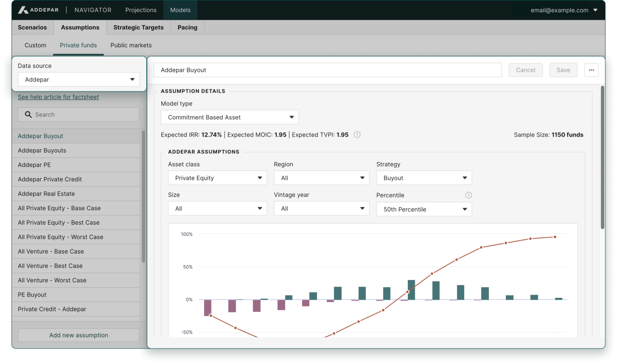Switch to the Strategic Targets tab
Viewport: 617px width, 364px height.
[x=138, y=27]
